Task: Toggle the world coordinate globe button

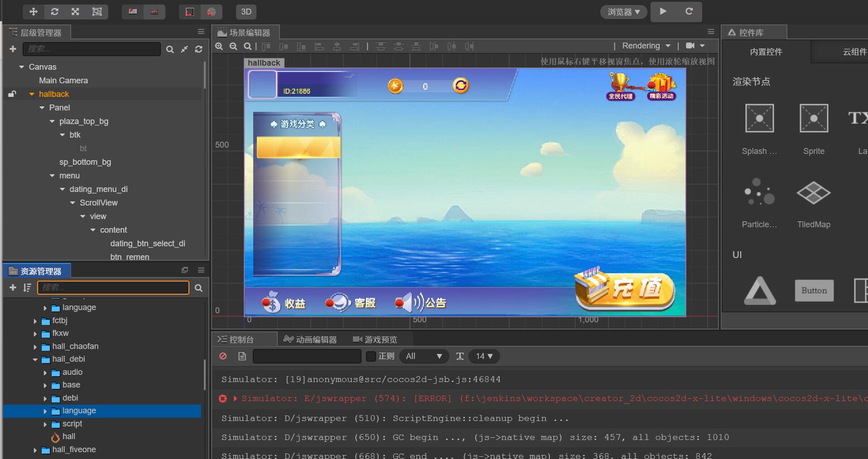Action: 211,12
